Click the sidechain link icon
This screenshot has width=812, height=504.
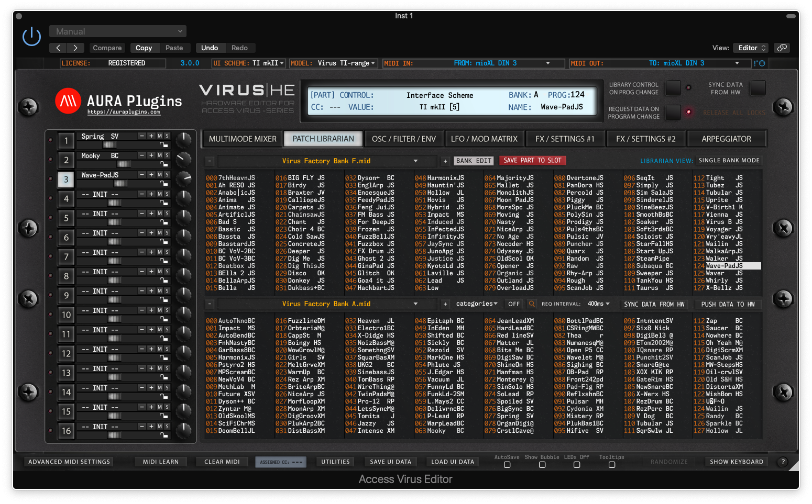782,48
